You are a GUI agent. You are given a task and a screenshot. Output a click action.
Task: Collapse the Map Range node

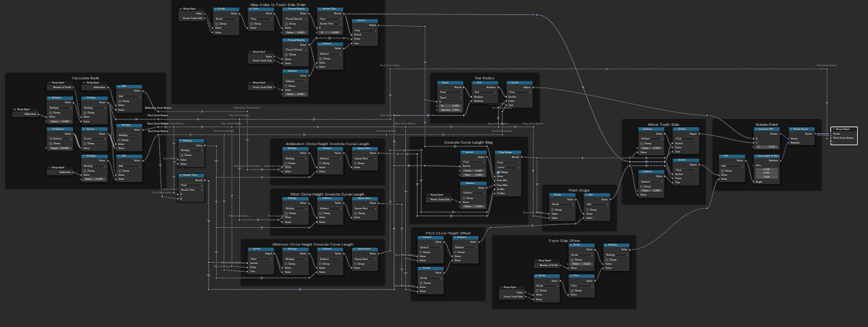(498, 153)
